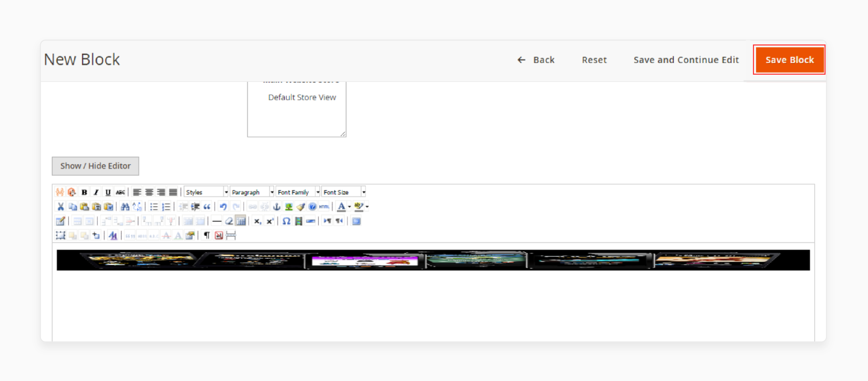Open Find with binoculars icon
Screen dimensions: 868x381
pyautogui.click(x=125, y=206)
